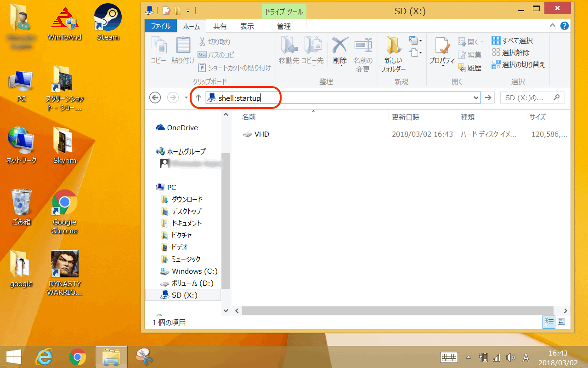Launch Internet Explorer from the taskbar
Screen dimensions: 588x368
pyautogui.click(x=45, y=356)
